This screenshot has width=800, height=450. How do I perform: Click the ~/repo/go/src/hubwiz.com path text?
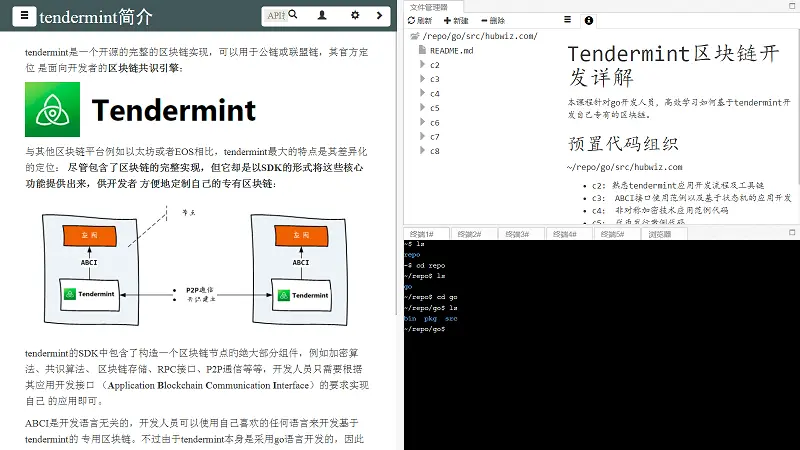[x=624, y=167]
